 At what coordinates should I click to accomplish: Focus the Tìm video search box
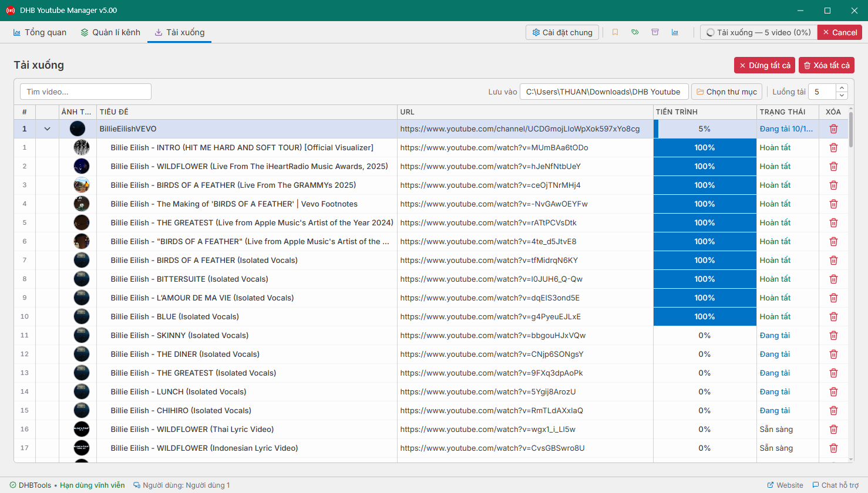click(x=86, y=92)
